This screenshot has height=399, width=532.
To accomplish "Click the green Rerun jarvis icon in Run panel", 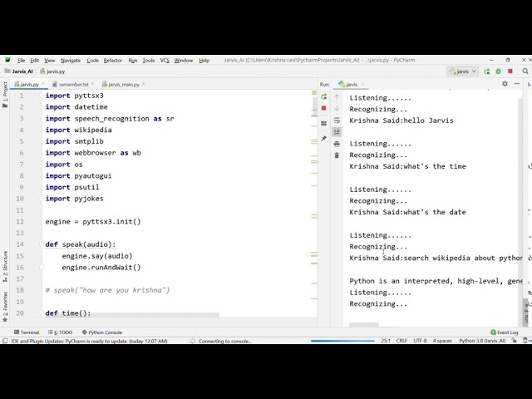I will 323,96.
